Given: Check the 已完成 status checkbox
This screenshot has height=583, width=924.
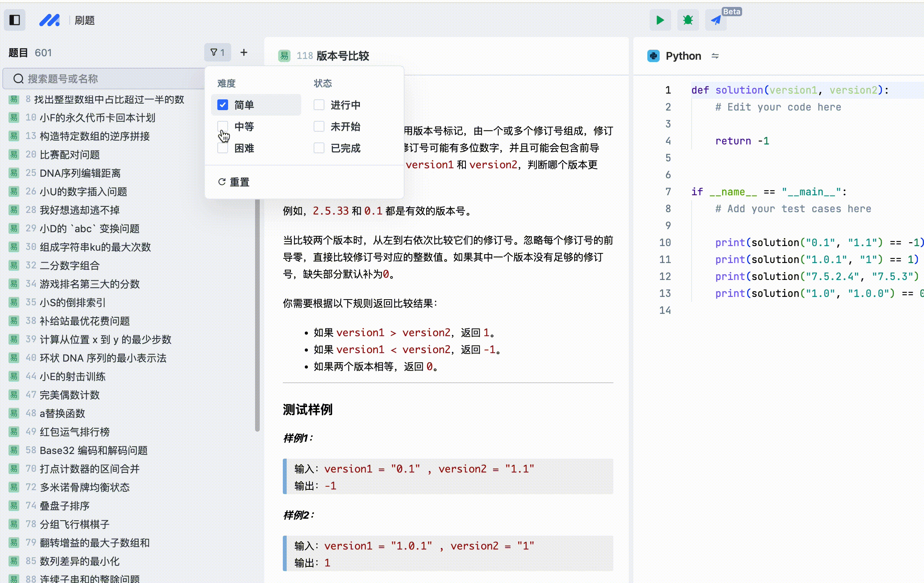Looking at the screenshot, I should click(319, 148).
